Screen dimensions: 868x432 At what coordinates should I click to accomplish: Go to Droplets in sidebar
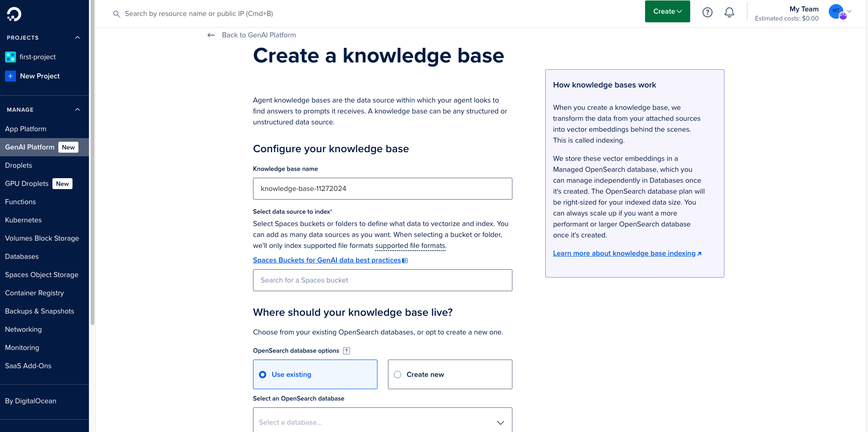19,165
